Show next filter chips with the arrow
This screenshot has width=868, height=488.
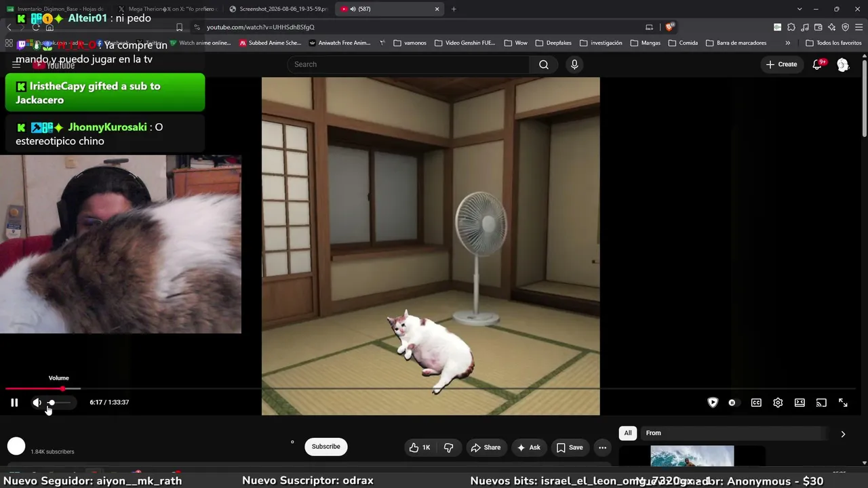pos(843,434)
